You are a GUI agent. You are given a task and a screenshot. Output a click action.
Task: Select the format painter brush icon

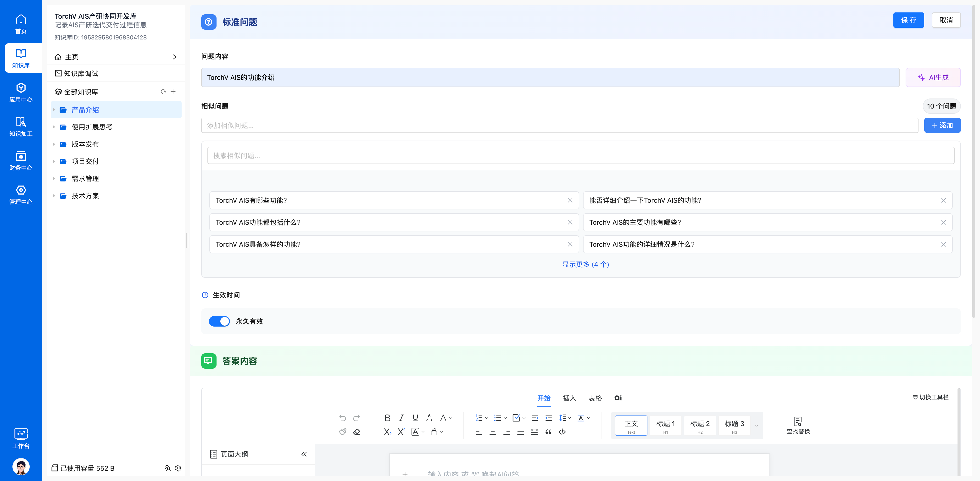point(342,432)
